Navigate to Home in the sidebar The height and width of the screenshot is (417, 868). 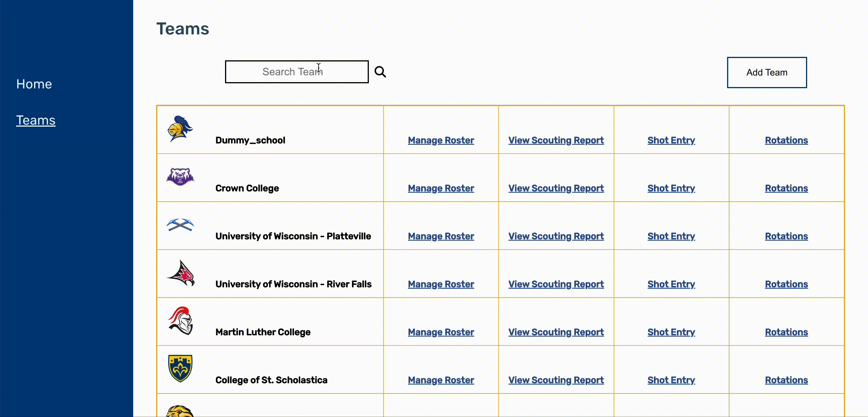[x=34, y=84]
